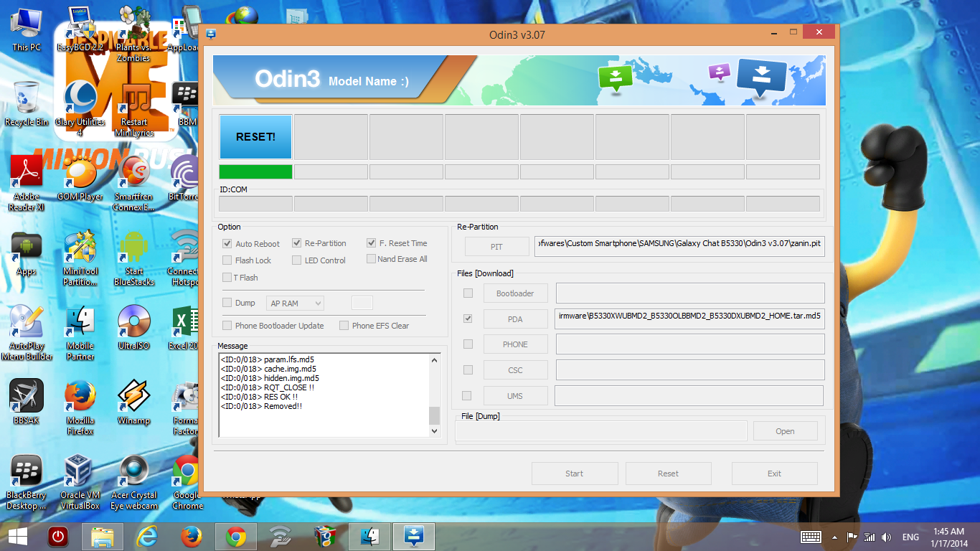This screenshot has width=980, height=551.
Task: Click the CSC file button
Action: [x=515, y=370]
